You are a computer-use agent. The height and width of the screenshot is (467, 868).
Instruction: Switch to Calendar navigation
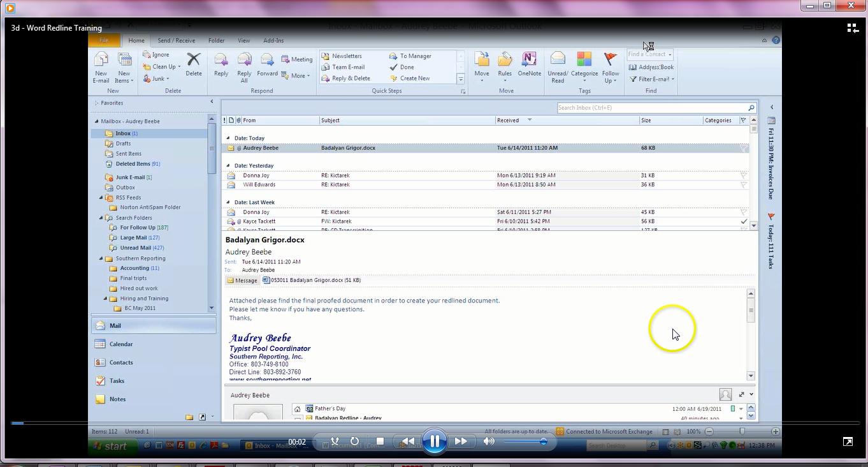point(153,344)
